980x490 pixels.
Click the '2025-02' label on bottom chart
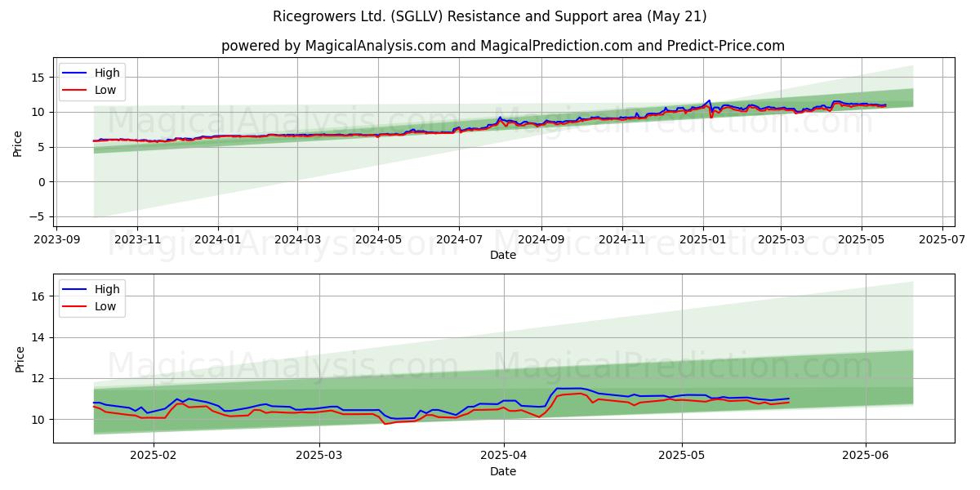tap(154, 455)
